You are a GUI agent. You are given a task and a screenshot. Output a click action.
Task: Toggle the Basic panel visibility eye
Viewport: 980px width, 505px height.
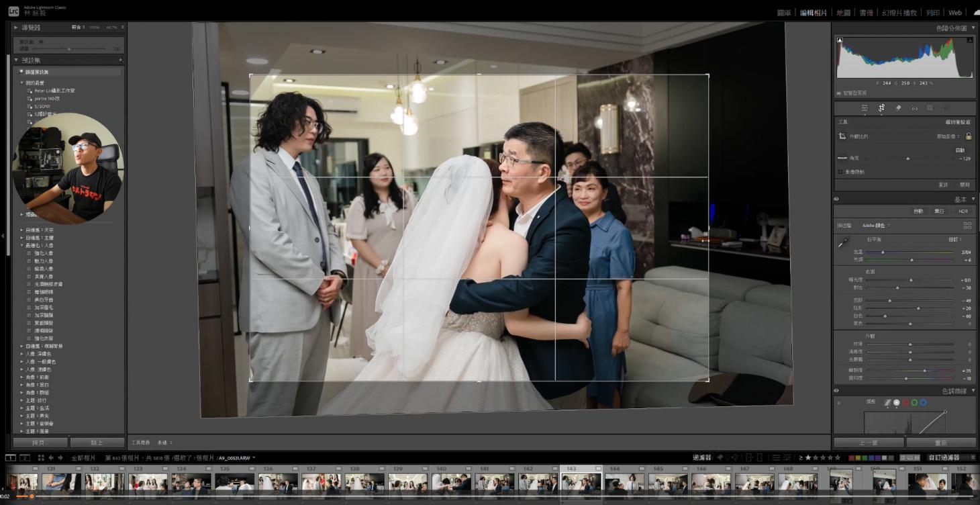tap(836, 199)
